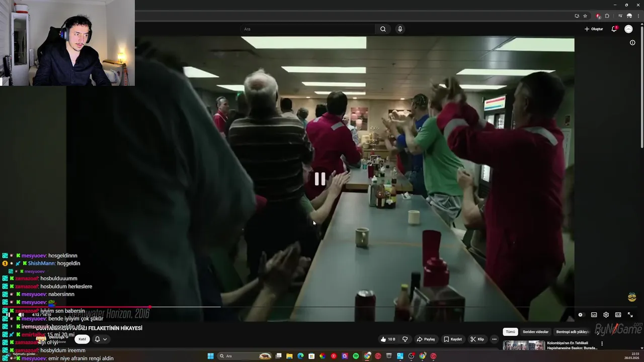Open the Windows Start menu
The image size is (644, 362).
[210, 356]
